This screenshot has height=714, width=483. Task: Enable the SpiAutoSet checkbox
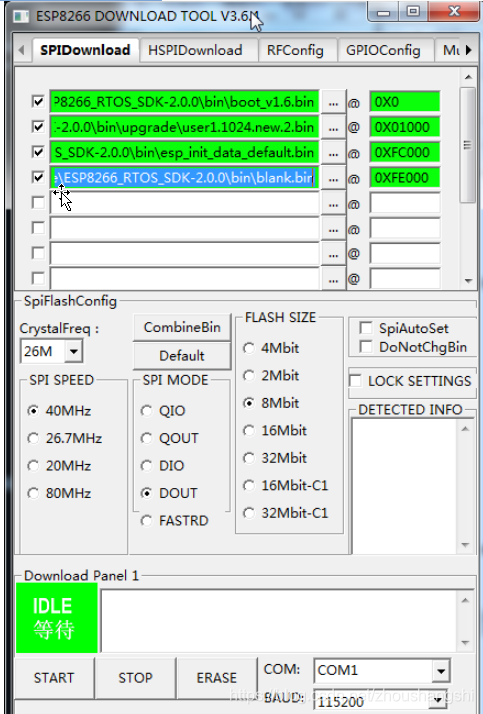366,328
